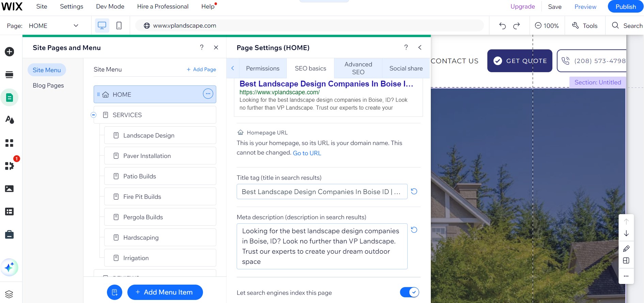Open the Site menu
The image size is (644, 303).
(x=42, y=6)
